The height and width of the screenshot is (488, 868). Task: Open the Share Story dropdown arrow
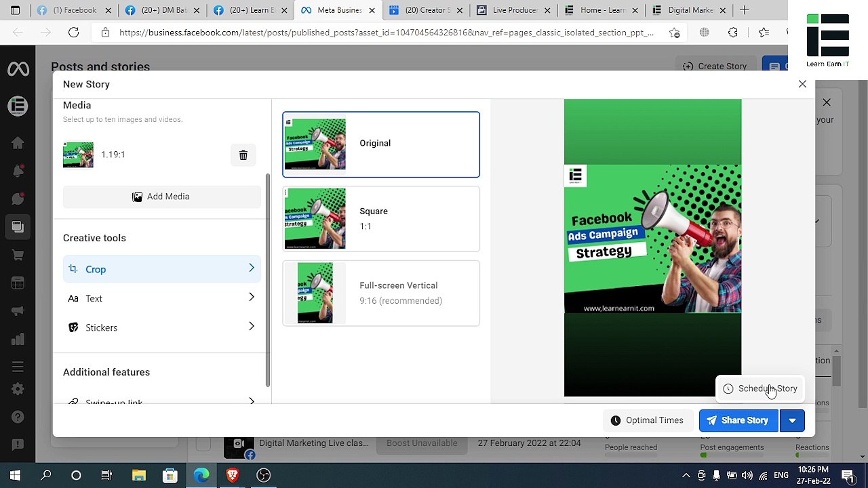[x=792, y=420]
